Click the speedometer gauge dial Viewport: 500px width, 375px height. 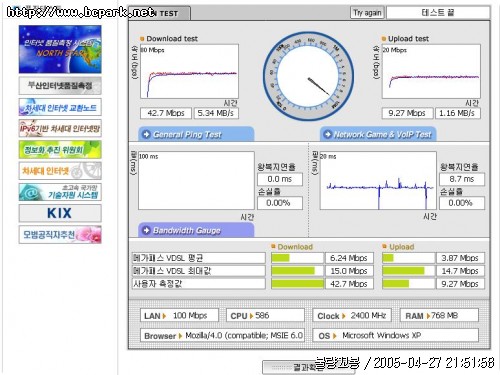point(308,76)
